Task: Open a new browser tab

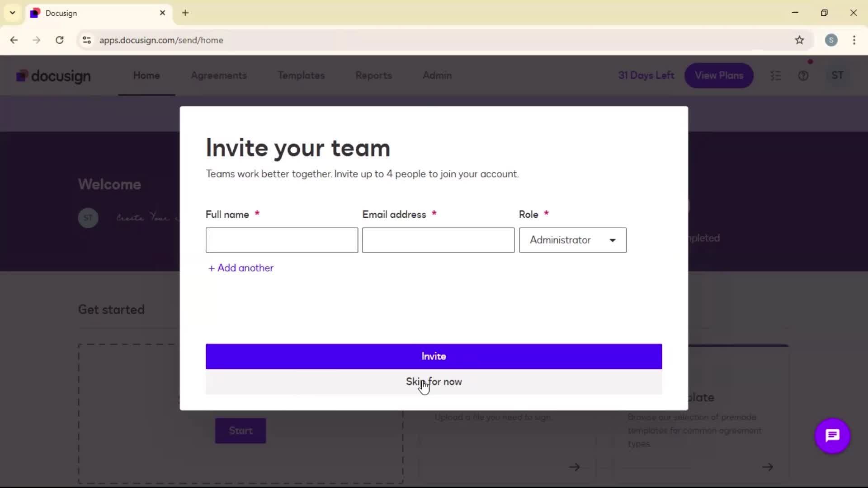Action: (x=185, y=13)
